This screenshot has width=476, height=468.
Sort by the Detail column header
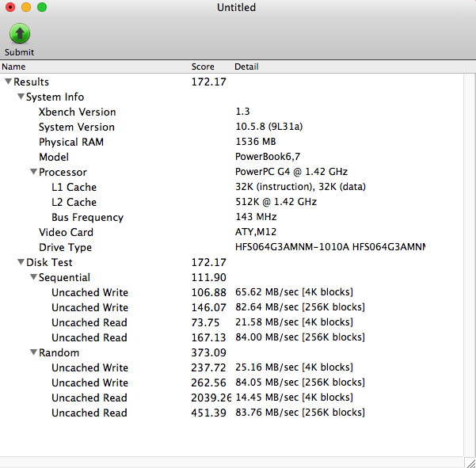[x=348, y=67]
